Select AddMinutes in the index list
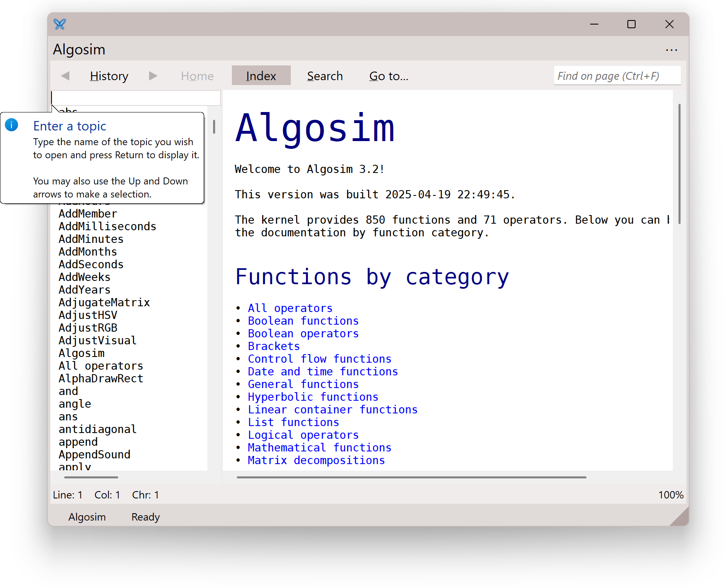Screen dimensions: 728x588 pyautogui.click(x=91, y=239)
